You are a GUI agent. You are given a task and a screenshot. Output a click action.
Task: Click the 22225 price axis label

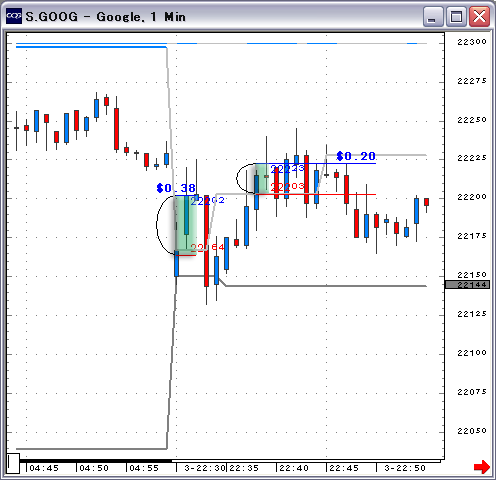472,158
